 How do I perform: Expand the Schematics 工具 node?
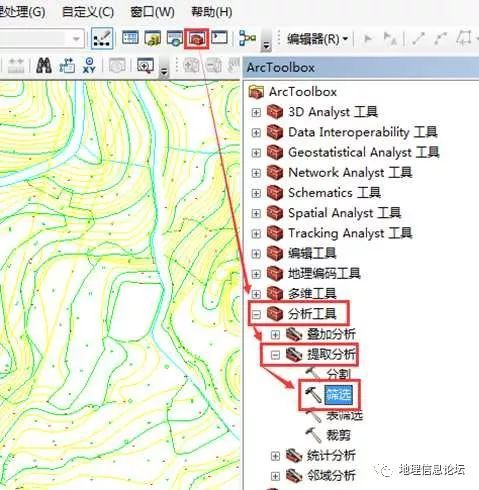click(256, 193)
